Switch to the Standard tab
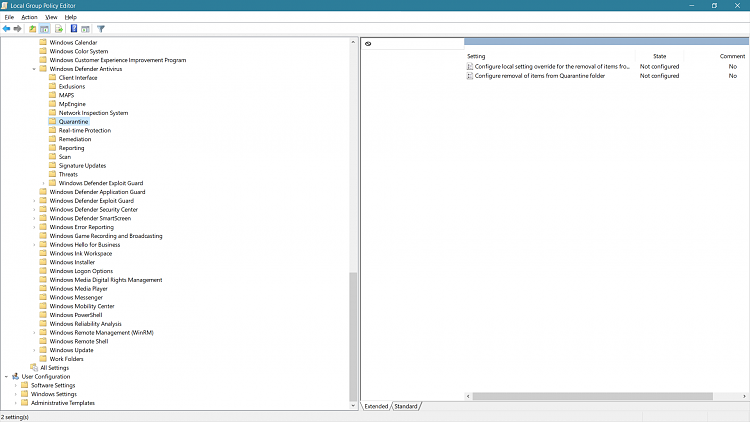The image size is (750, 422). coord(406,406)
